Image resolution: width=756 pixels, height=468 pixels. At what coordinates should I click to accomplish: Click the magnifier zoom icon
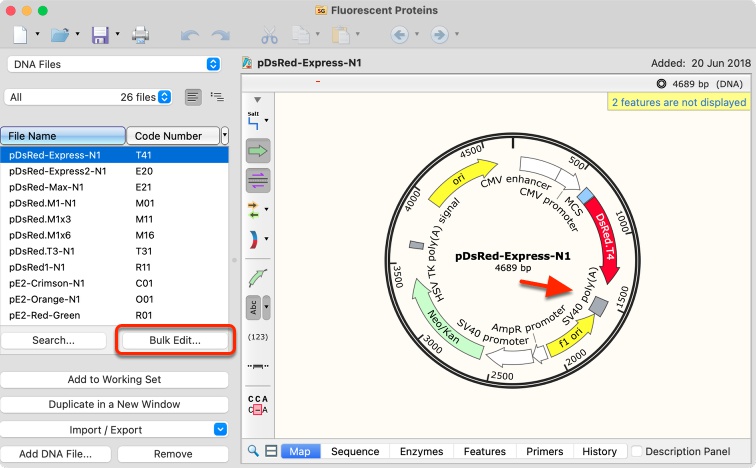[x=253, y=451]
